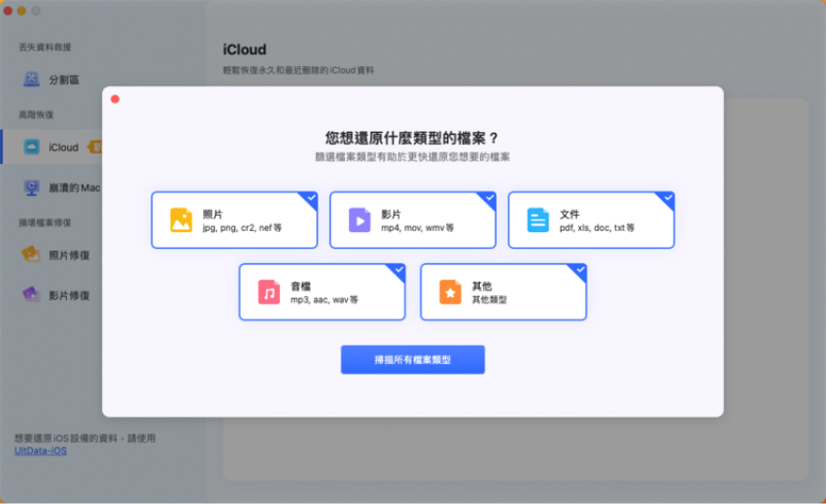The width and height of the screenshot is (826, 504).
Task: Click the iCloud icon in the sidebar
Action: pos(31,147)
